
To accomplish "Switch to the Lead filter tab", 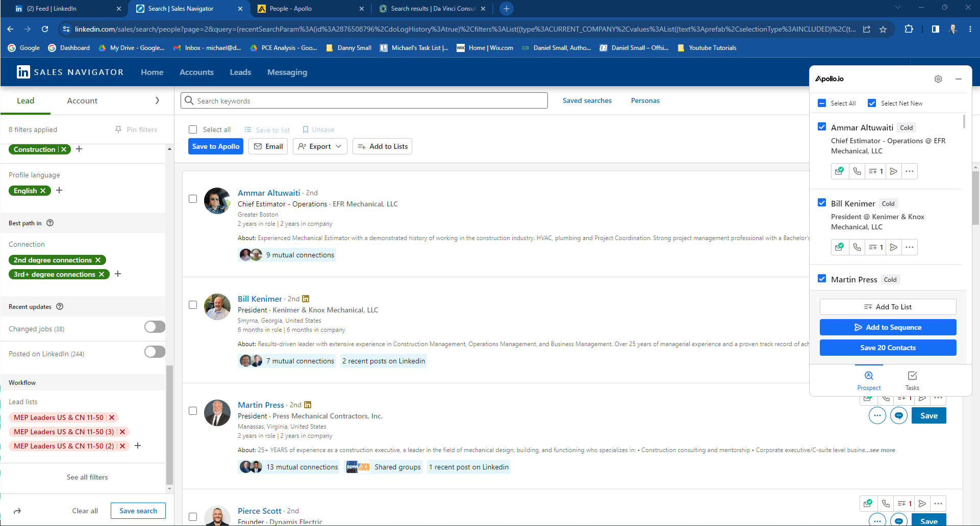I will (x=26, y=100).
